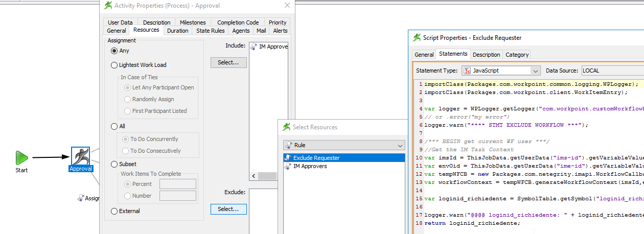Viewport: 644px width, 234px height.
Task: Click Select button next to Include list
Action: 228,62
